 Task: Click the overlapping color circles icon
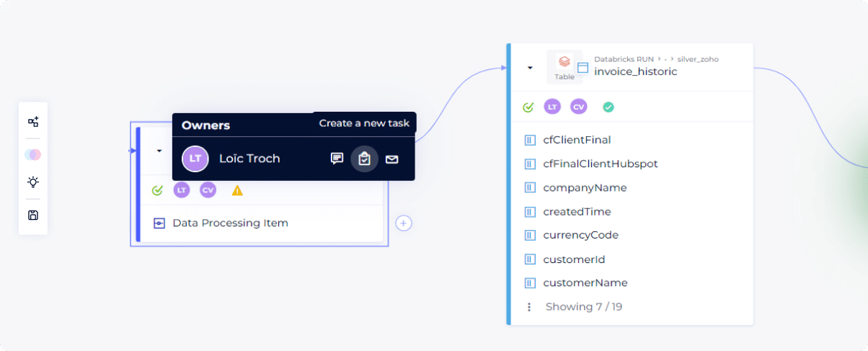33,154
